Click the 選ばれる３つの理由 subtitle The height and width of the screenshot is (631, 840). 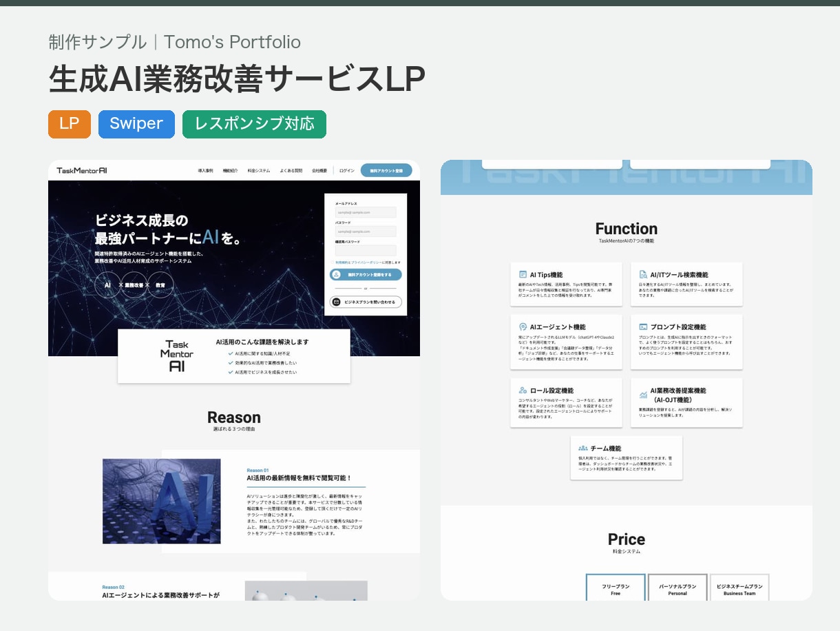click(x=234, y=429)
